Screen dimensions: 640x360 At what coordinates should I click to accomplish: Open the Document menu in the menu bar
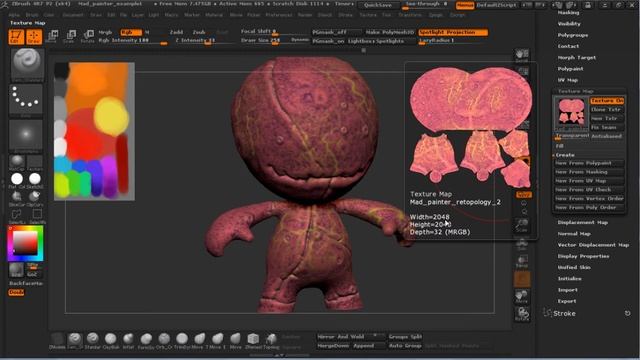coord(73,15)
